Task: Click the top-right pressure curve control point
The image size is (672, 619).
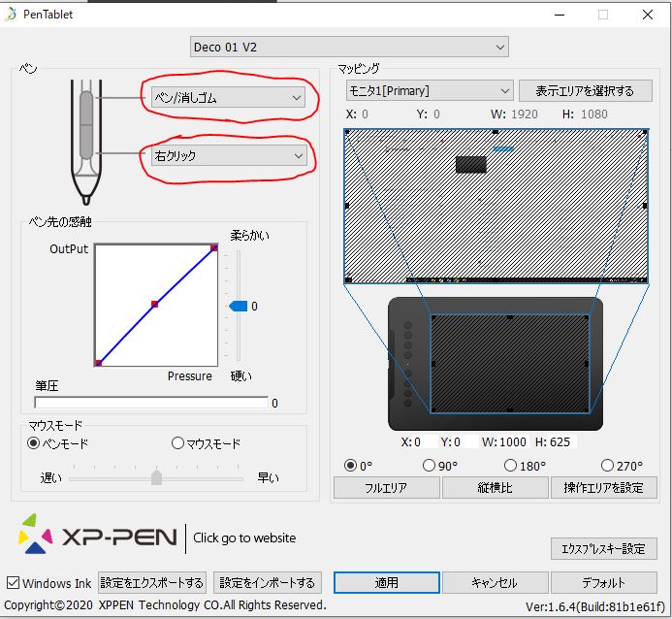Action: 214,247
